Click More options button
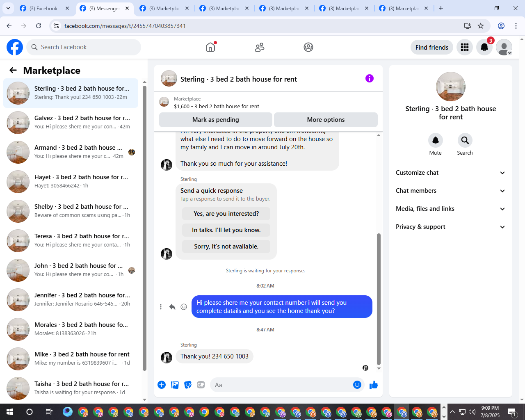The image size is (525, 420). click(x=326, y=120)
